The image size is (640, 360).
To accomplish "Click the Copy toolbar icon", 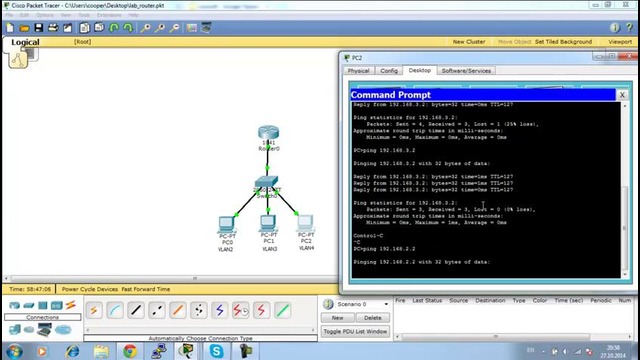I will point(84,28).
